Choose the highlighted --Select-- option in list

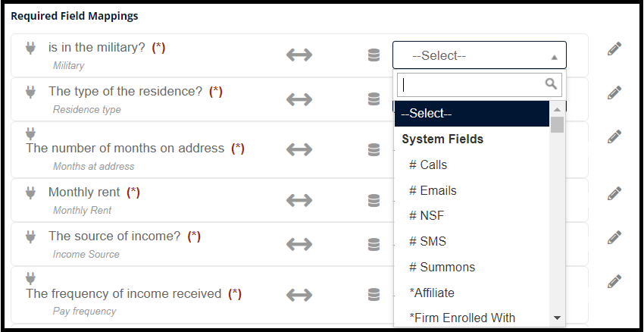[x=472, y=114]
